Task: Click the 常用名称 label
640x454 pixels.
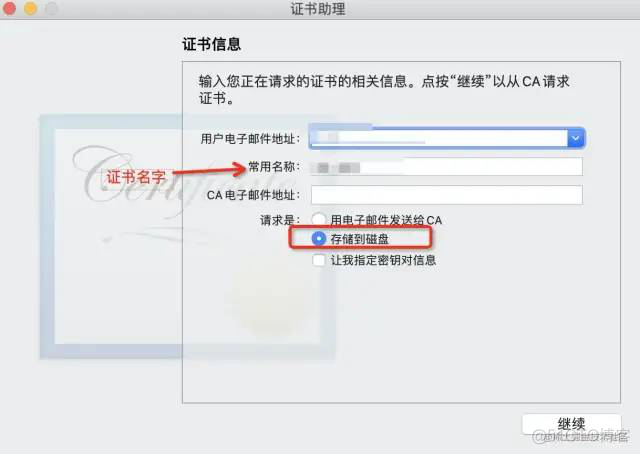Action: tap(274, 167)
